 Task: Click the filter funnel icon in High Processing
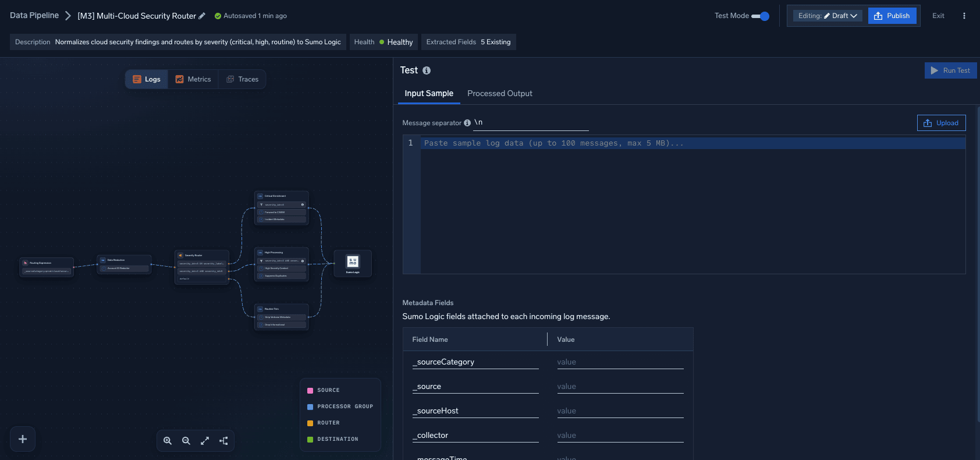pyautogui.click(x=261, y=261)
